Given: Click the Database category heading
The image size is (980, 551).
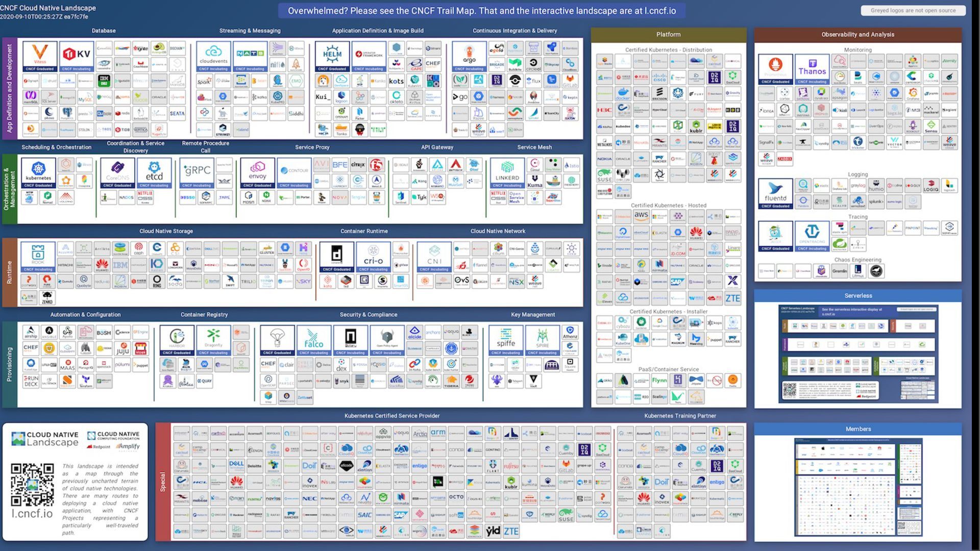Looking at the screenshot, I should (x=104, y=31).
